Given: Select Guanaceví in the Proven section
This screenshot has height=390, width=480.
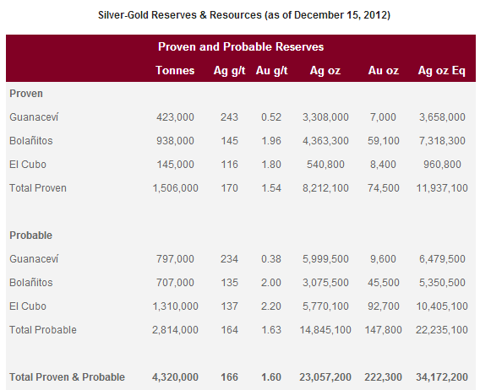Looking at the screenshot, I should coord(34,117).
